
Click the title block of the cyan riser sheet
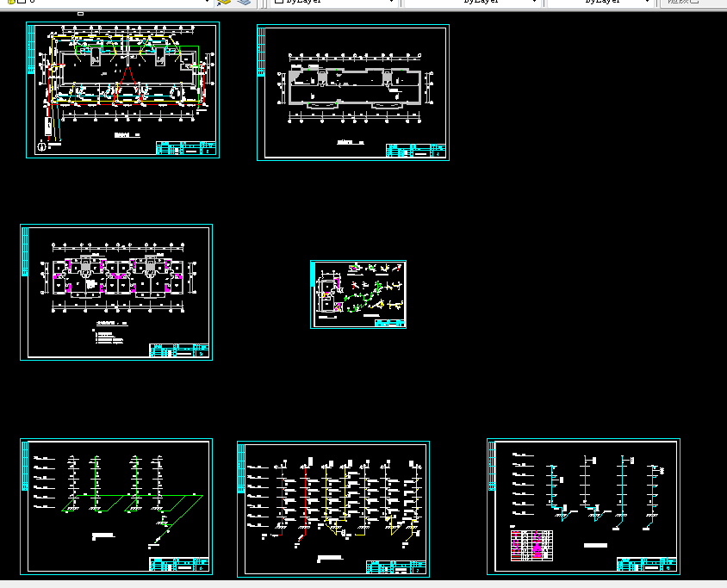click(x=647, y=565)
